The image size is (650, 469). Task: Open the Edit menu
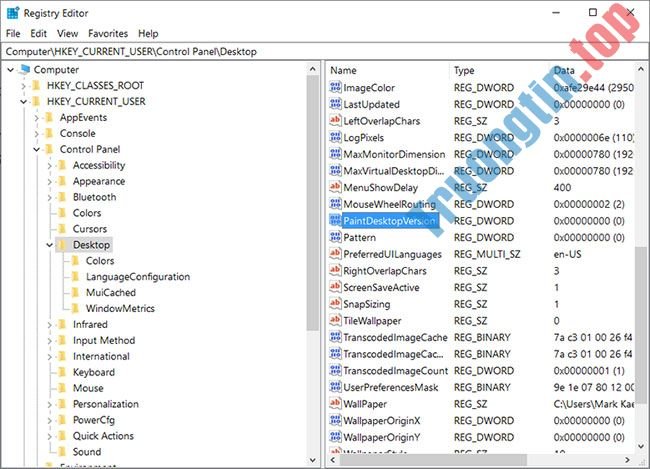click(38, 33)
